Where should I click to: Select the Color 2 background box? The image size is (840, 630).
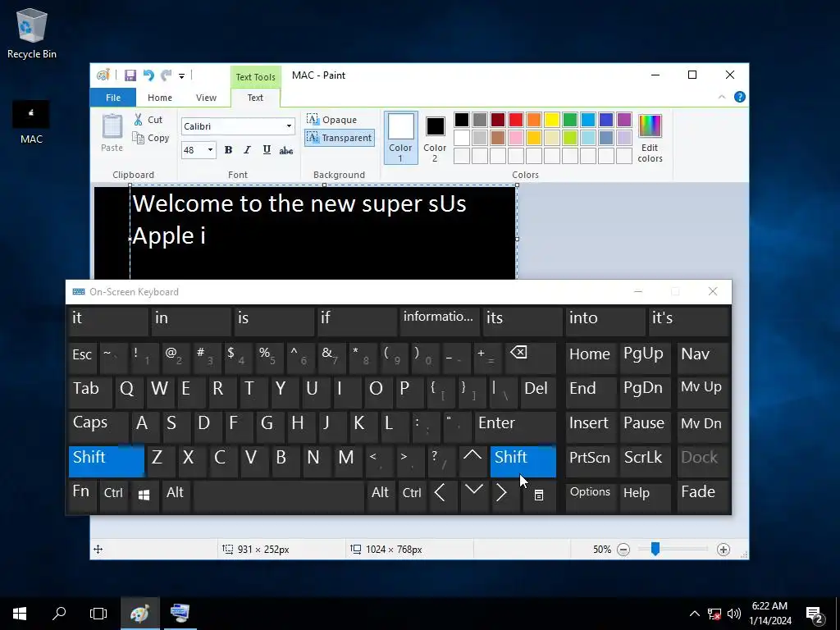(x=435, y=137)
